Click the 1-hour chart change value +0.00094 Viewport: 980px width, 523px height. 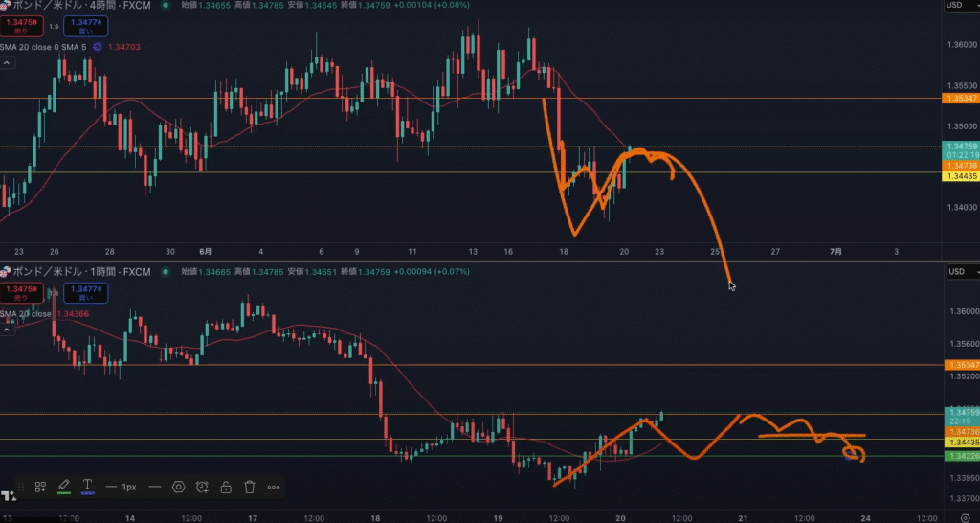[413, 271]
